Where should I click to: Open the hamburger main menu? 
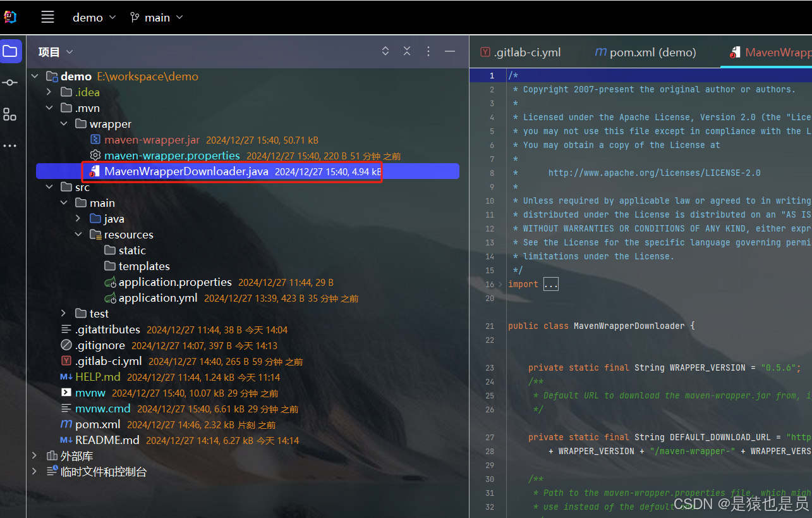(x=47, y=17)
